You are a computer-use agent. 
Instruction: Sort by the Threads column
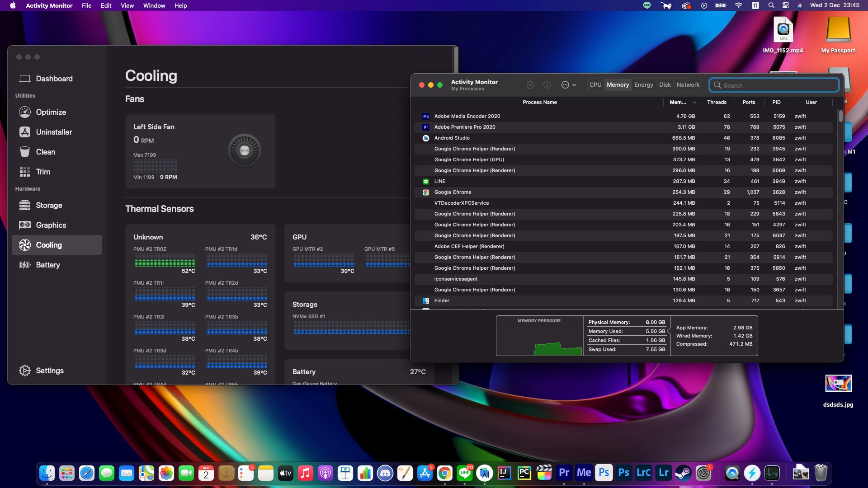[x=717, y=103]
